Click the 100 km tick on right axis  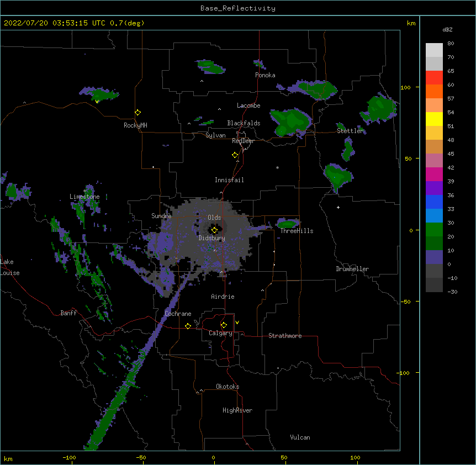(x=406, y=87)
